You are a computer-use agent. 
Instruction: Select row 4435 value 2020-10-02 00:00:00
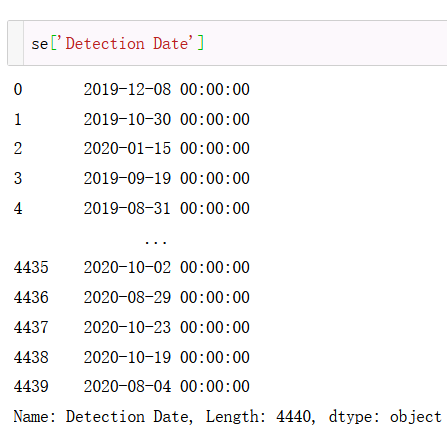tap(167, 267)
